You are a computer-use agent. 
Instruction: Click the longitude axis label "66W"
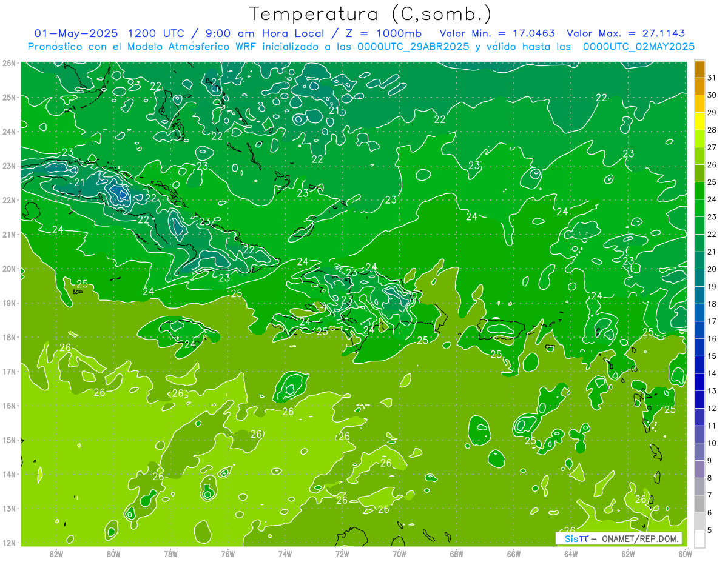(514, 554)
